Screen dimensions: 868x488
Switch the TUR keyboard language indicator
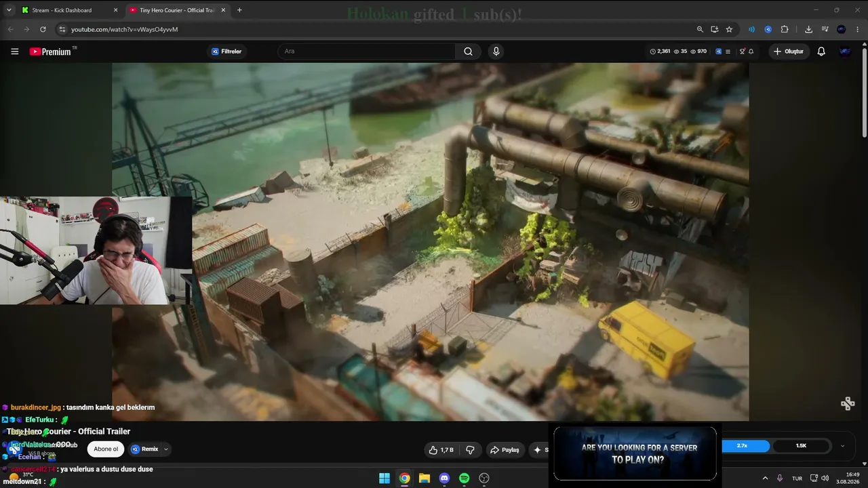point(797,479)
